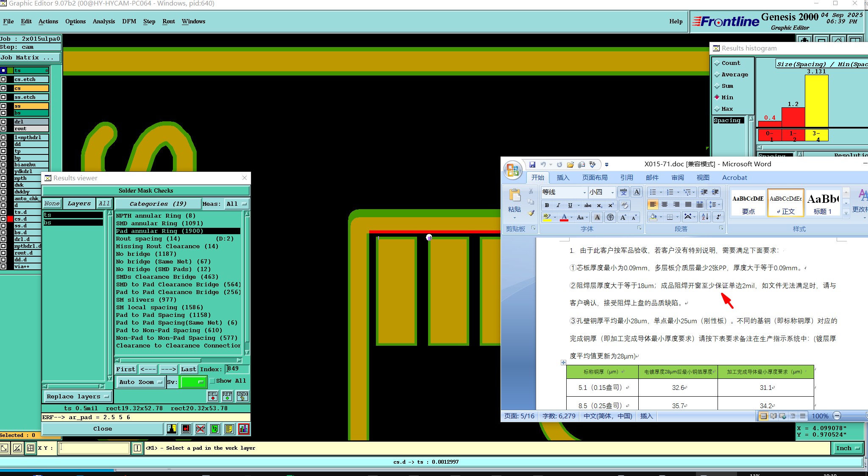Screen dimensions: 868x476
Task: Click the REF reference icon
Action: pos(227,396)
